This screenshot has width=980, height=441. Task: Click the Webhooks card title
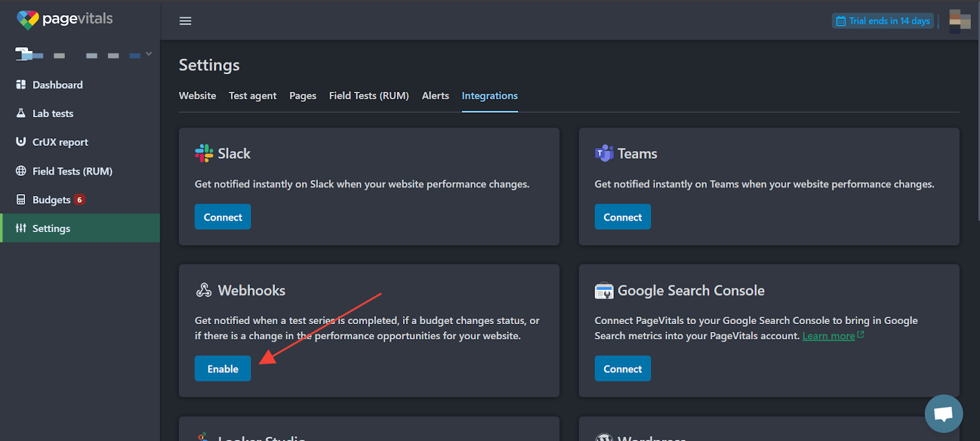[251, 290]
